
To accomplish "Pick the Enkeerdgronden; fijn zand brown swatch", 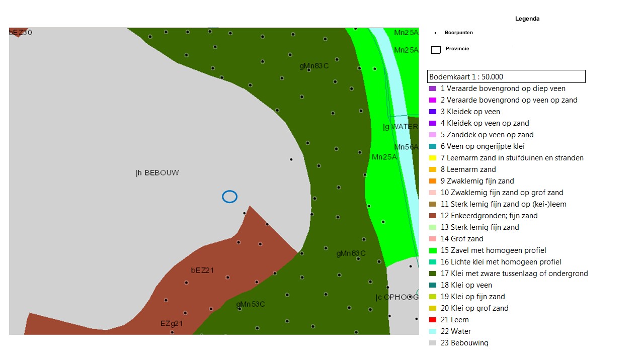I will pyautogui.click(x=433, y=216).
